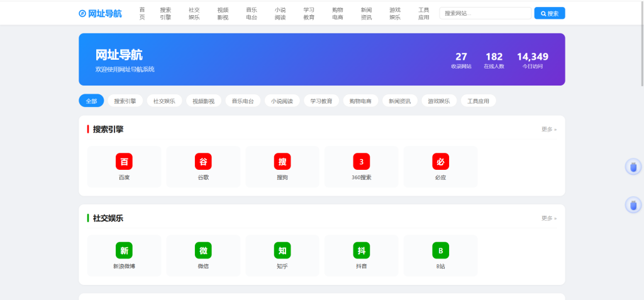Open the 谷歌 site icon
This screenshot has width=644, height=300.
[x=203, y=162]
